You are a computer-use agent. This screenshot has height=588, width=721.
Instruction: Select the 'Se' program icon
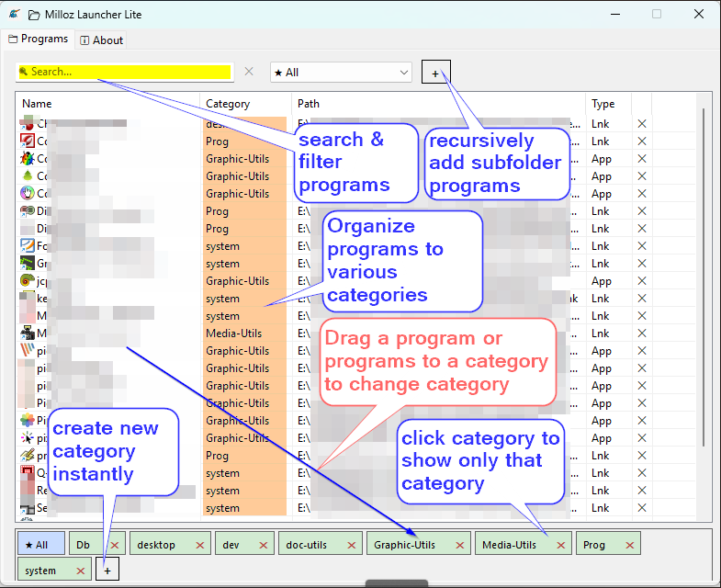point(28,508)
